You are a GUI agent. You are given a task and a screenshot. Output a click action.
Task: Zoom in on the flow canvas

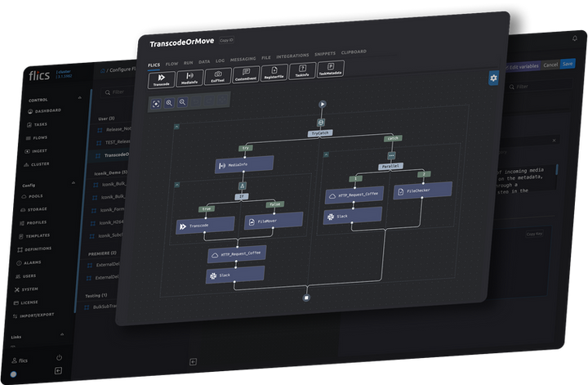pos(169,102)
